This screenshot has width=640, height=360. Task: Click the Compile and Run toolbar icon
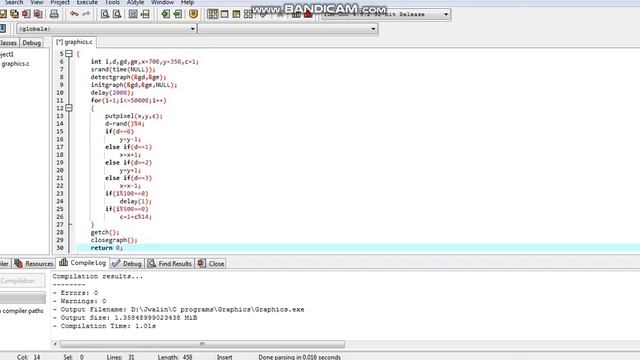click(x=236, y=14)
